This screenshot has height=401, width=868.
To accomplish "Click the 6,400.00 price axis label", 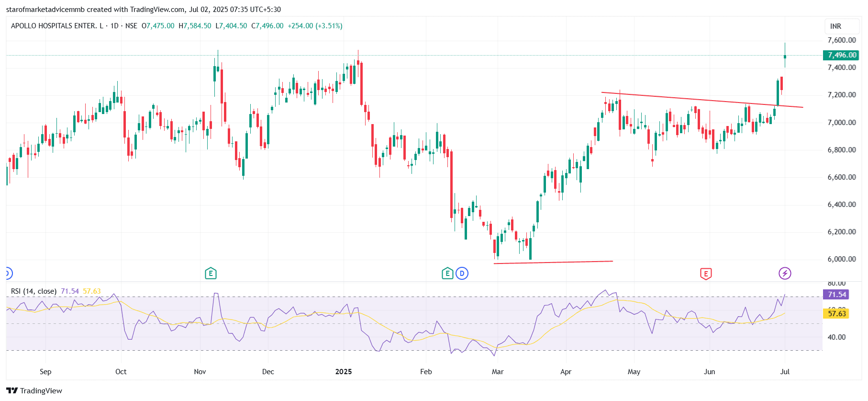I will click(x=842, y=205).
